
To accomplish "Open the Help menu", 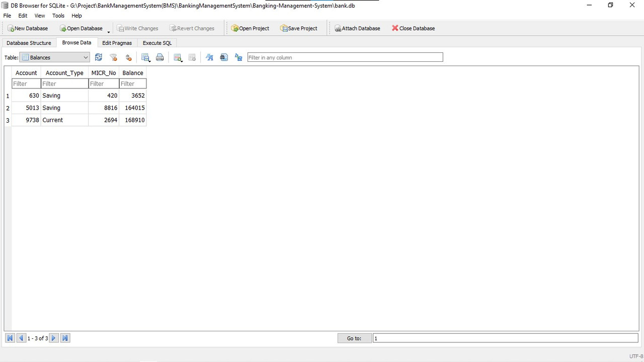I will [76, 16].
